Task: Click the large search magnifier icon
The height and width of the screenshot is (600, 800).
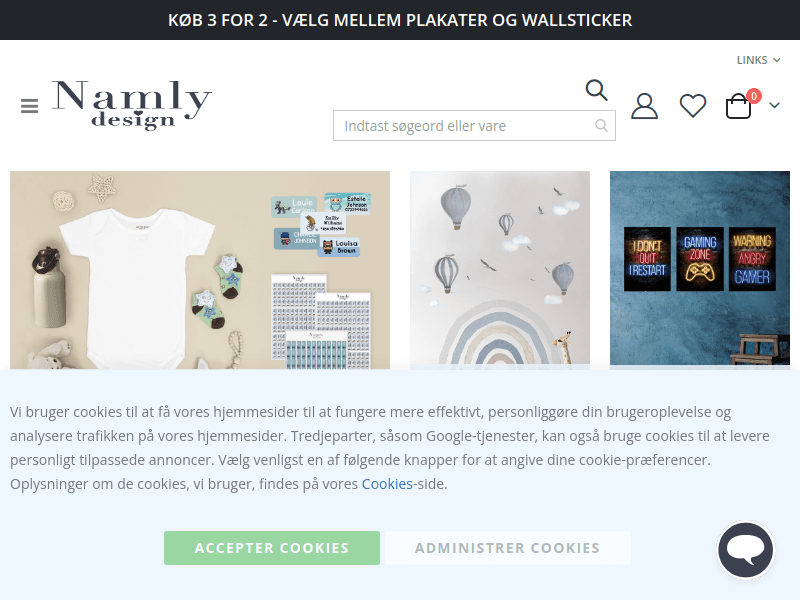Action: point(596,90)
